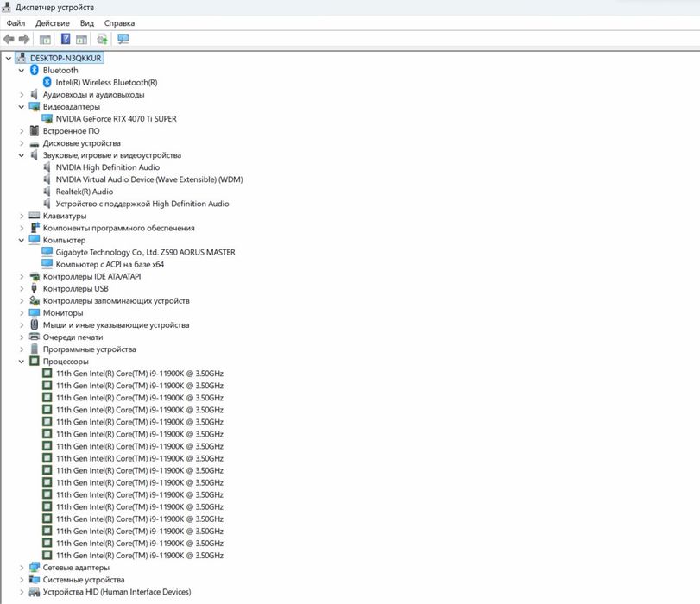Click the Устройства HID category icon
The image size is (700, 604).
coord(35,592)
